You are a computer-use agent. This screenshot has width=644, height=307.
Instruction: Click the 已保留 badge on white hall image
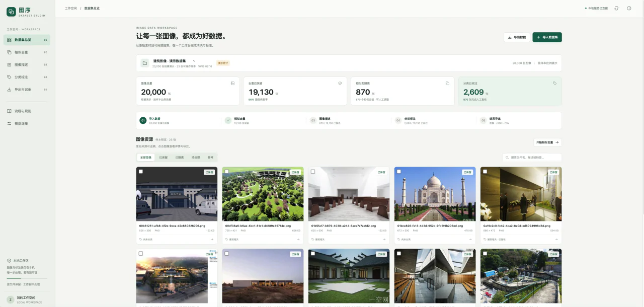pos(381,172)
